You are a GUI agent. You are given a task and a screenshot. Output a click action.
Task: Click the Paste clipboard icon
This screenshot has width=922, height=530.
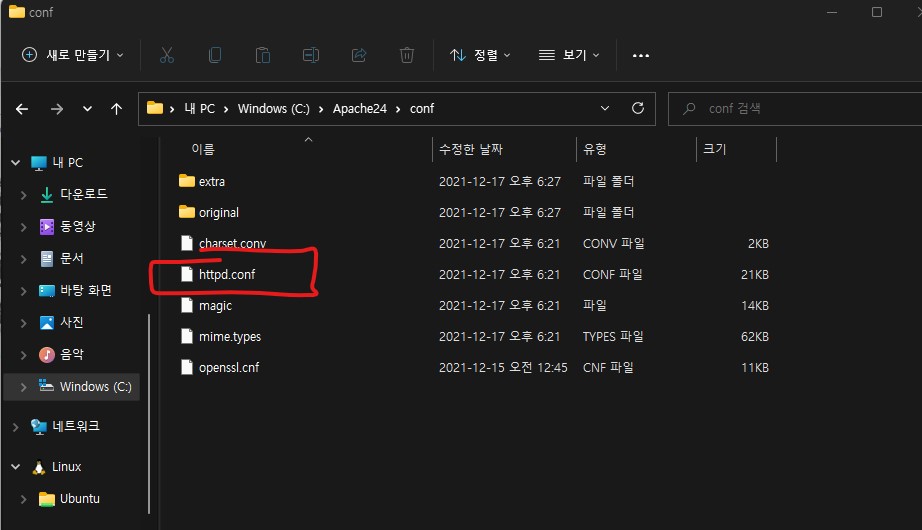click(x=263, y=55)
